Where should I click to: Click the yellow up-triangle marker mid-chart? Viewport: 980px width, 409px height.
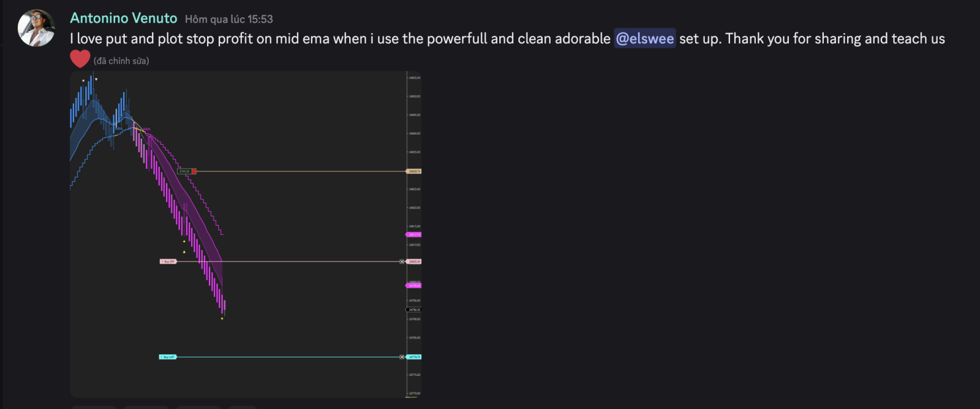184,251
